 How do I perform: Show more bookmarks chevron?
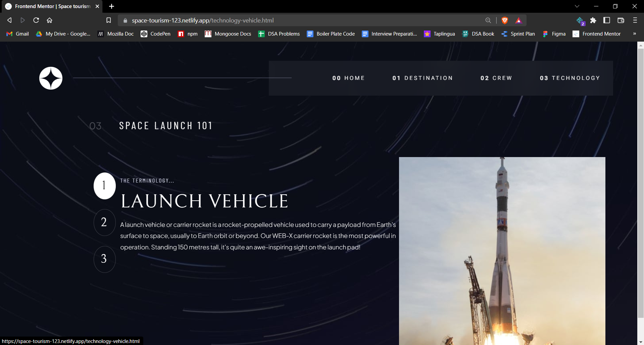(634, 34)
